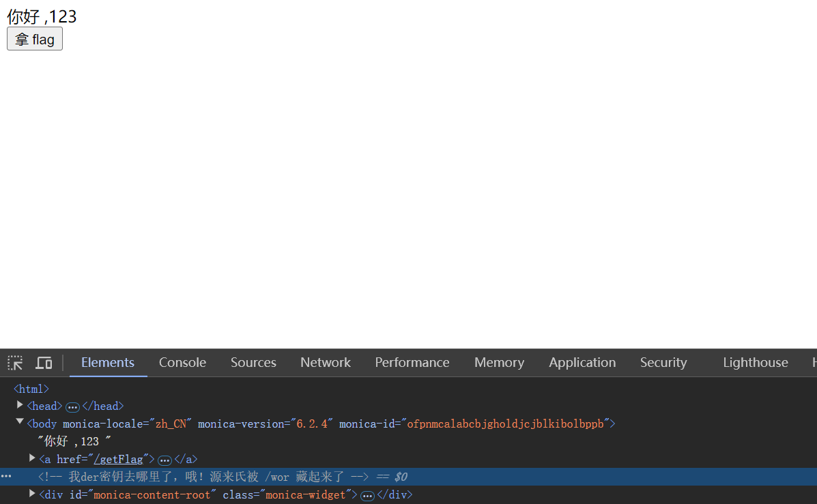
Task: Open the Application panel
Action: 582,362
